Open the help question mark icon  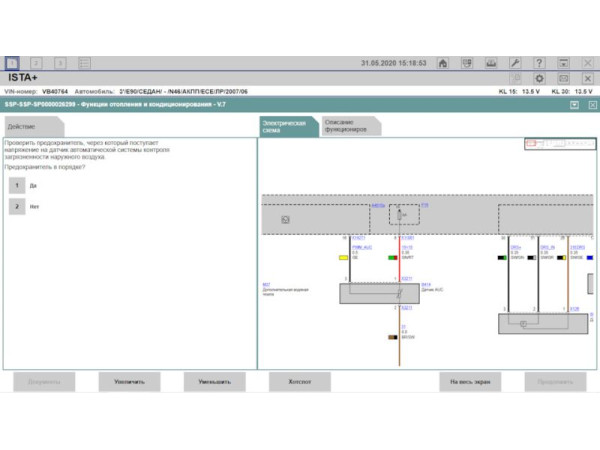[540, 62]
